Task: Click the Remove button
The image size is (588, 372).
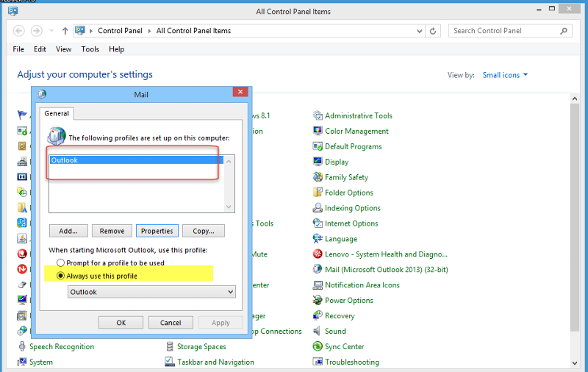Action: click(112, 231)
